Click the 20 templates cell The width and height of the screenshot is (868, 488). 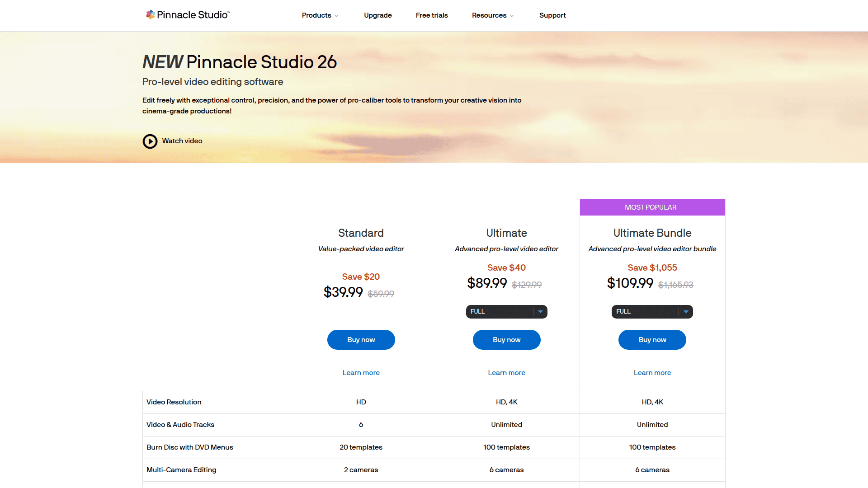pos(361,447)
